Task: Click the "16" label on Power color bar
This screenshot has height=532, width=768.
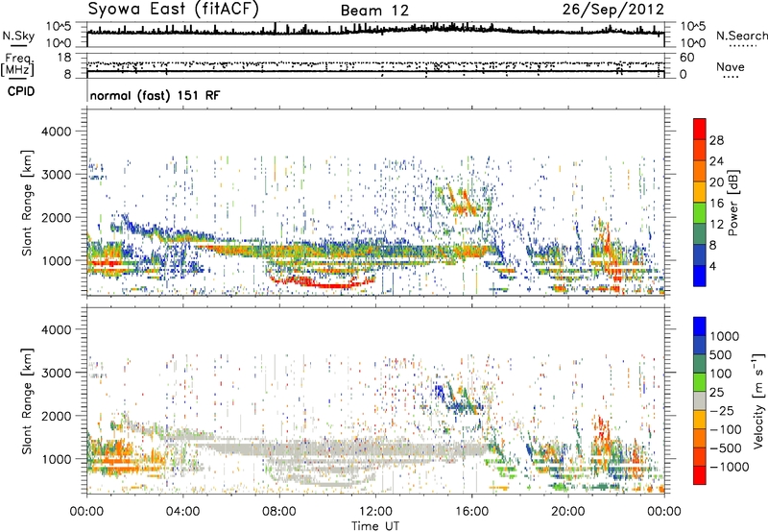Action: pyautogui.click(x=716, y=204)
